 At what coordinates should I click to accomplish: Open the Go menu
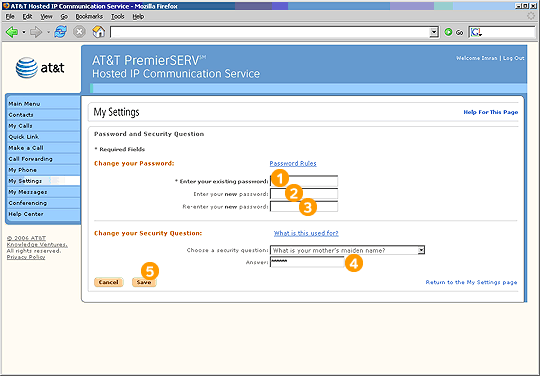pyautogui.click(x=64, y=17)
